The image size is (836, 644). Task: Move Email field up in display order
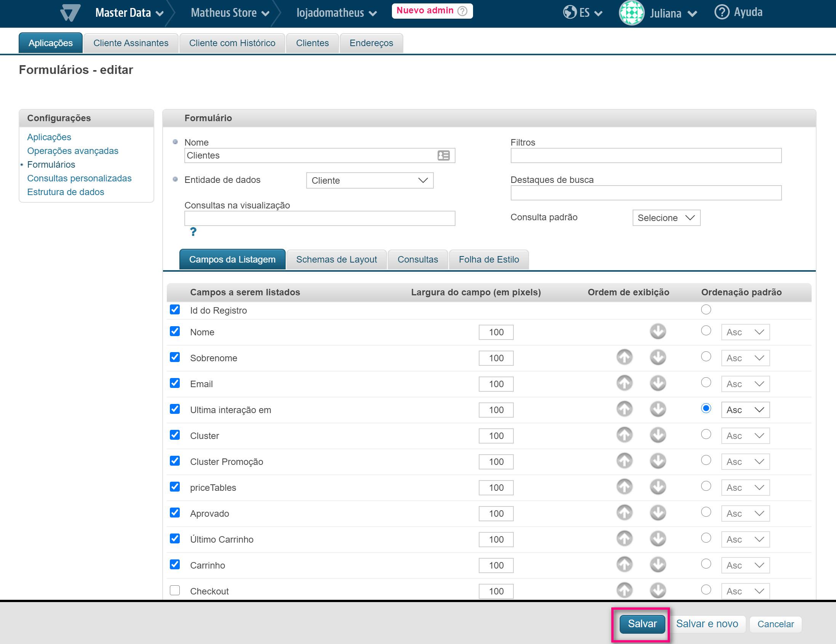pyautogui.click(x=624, y=383)
